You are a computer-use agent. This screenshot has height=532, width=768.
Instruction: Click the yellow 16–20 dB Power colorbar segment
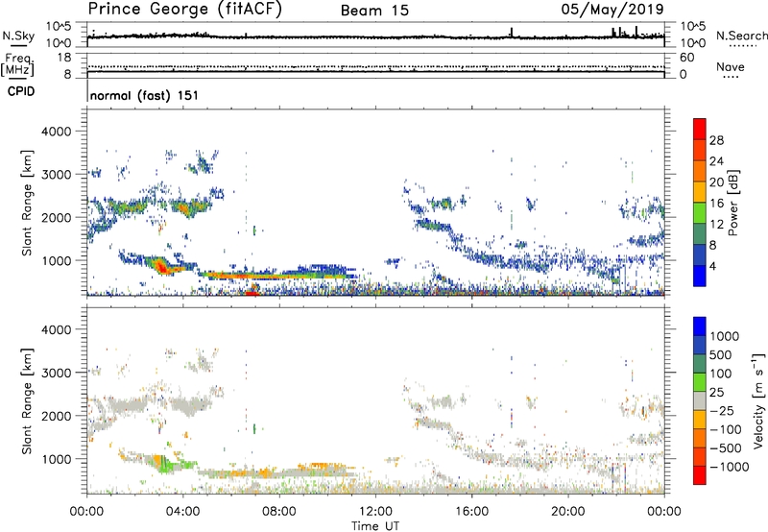700,191
